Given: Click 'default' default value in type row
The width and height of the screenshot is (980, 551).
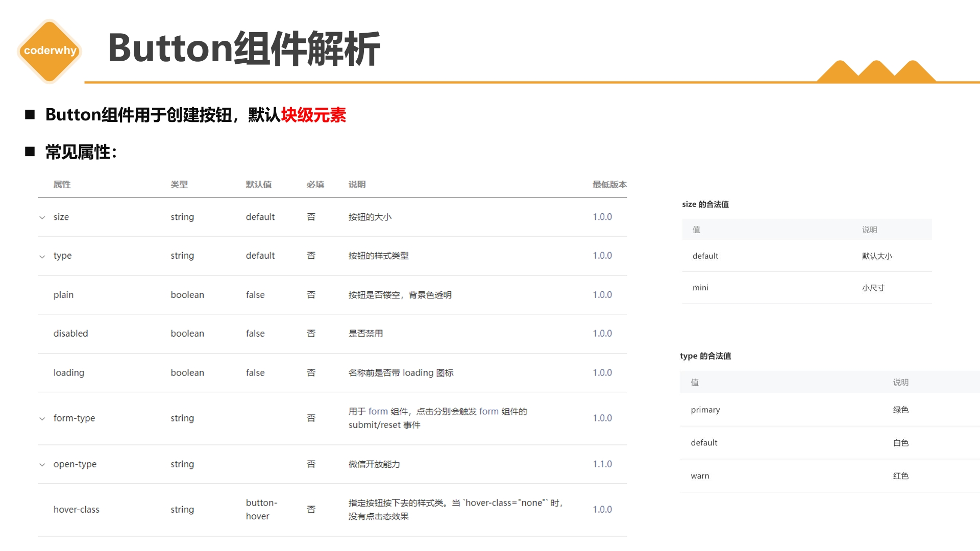Looking at the screenshot, I should pos(260,256).
